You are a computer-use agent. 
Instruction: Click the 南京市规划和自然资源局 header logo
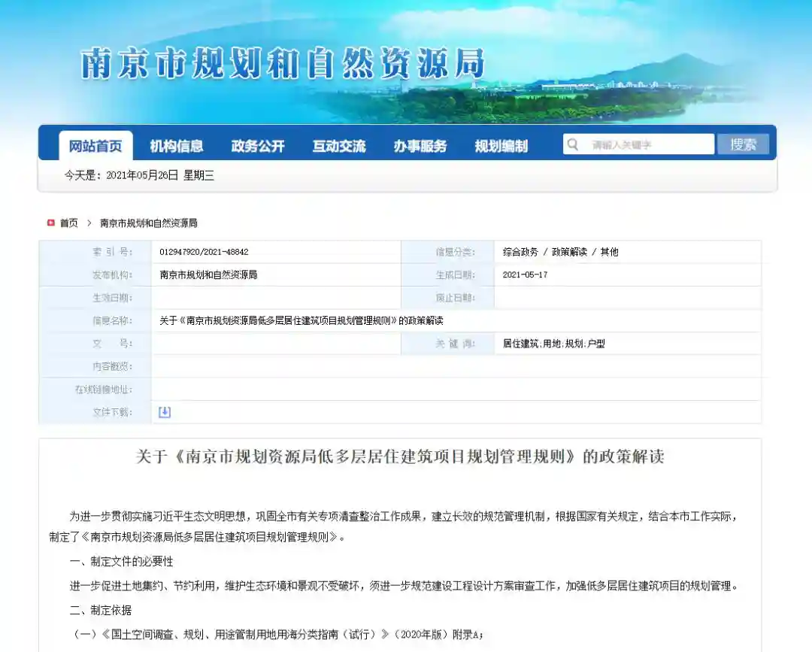[283, 64]
